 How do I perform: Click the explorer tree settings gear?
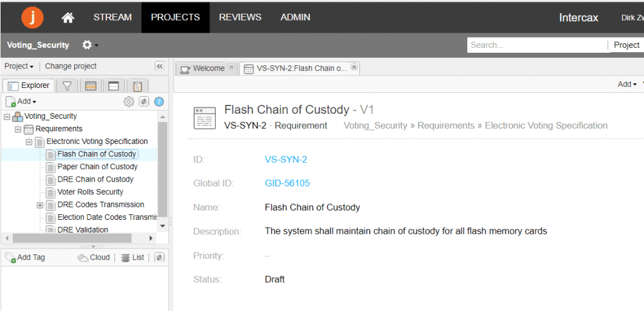coord(129,102)
